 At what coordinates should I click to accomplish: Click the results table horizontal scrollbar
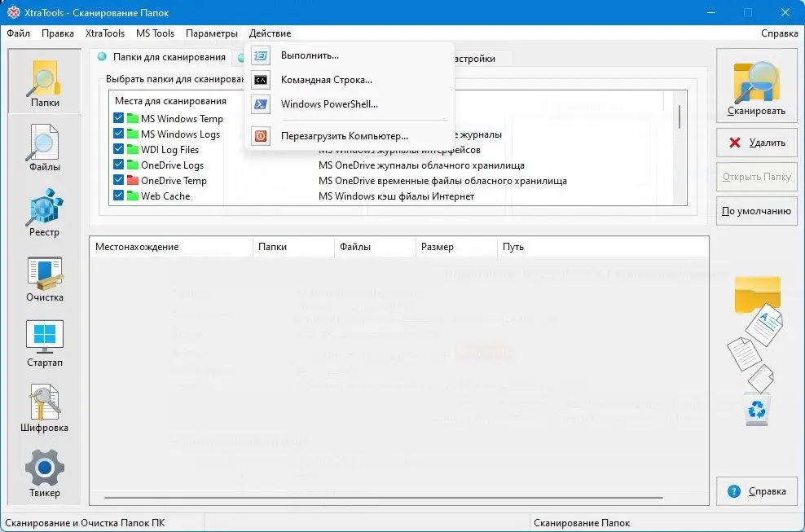(x=384, y=497)
